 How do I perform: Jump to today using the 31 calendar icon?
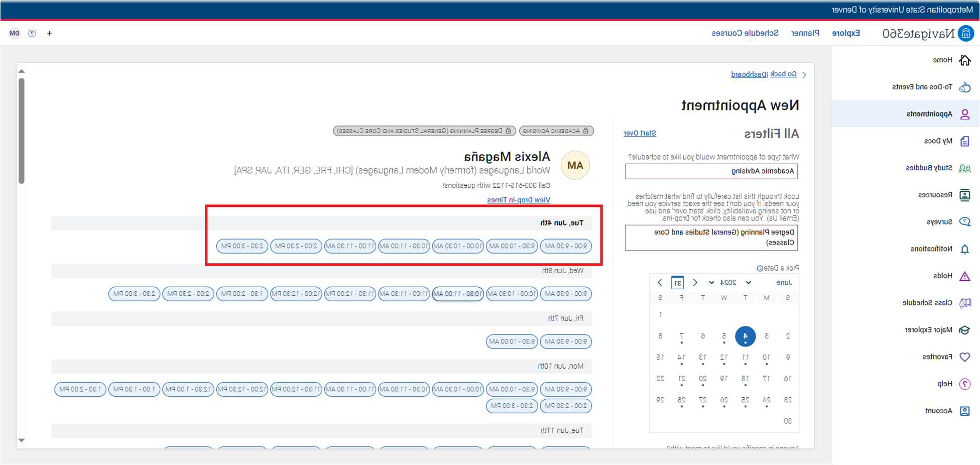(x=677, y=283)
